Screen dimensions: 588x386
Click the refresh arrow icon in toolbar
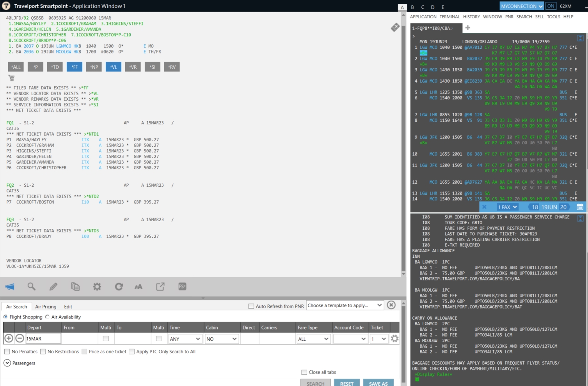click(x=119, y=287)
